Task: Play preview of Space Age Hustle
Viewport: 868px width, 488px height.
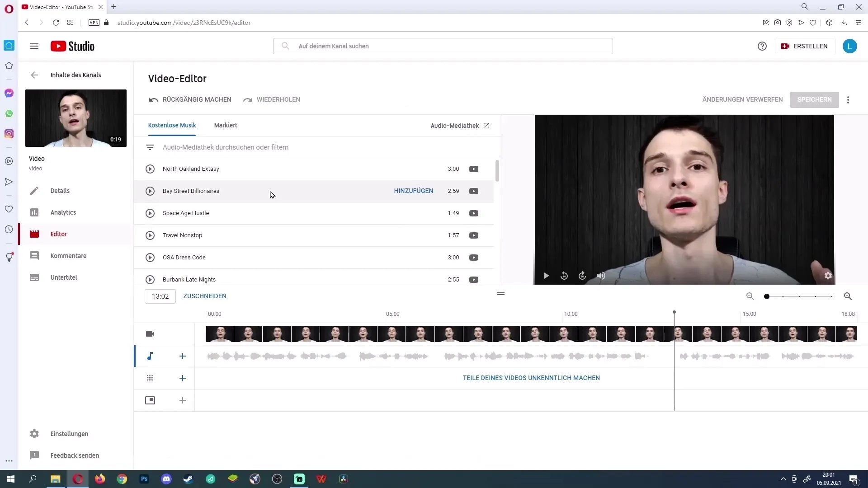Action: coord(150,213)
